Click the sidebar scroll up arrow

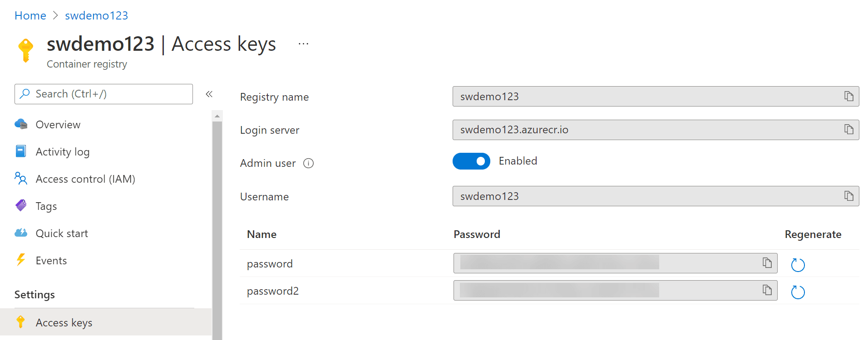(x=217, y=116)
